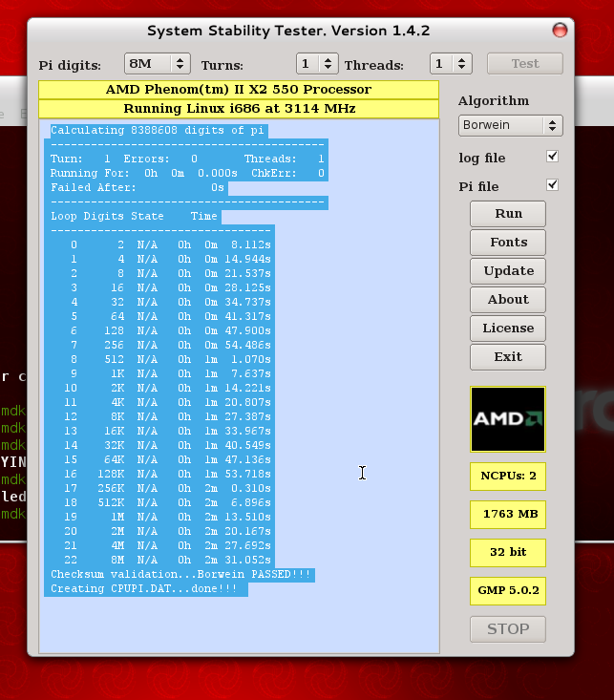Click the Threads spinner arrows
The height and width of the screenshot is (700, 614).
click(x=462, y=63)
